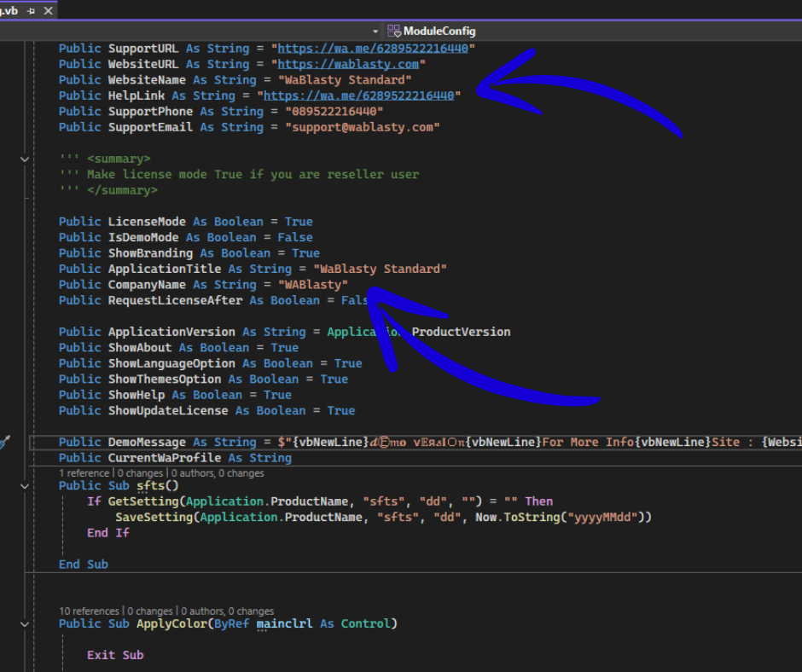Screen dimensions: 802x672
Task: Select the .vb document tab
Action: coord(10,11)
